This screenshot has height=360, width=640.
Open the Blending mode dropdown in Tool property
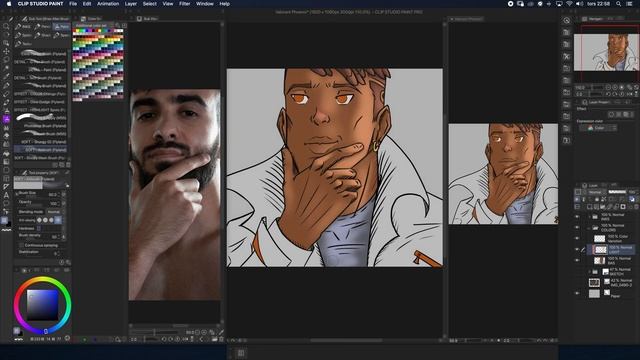(x=53, y=212)
